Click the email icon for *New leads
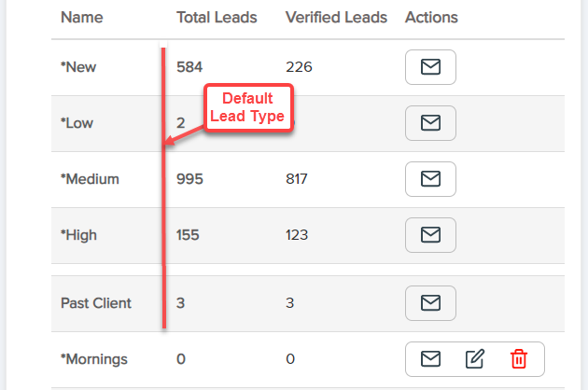The image size is (588, 390). coord(430,67)
